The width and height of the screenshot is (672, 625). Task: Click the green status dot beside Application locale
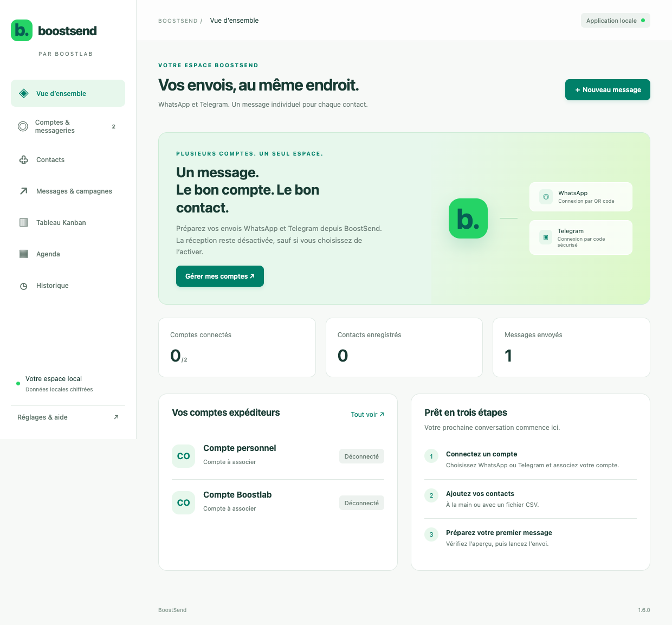[643, 21]
